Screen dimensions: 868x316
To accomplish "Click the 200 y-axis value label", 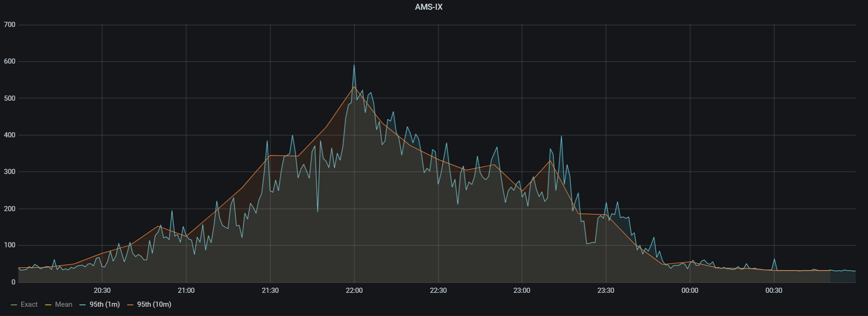I will 10,209.
